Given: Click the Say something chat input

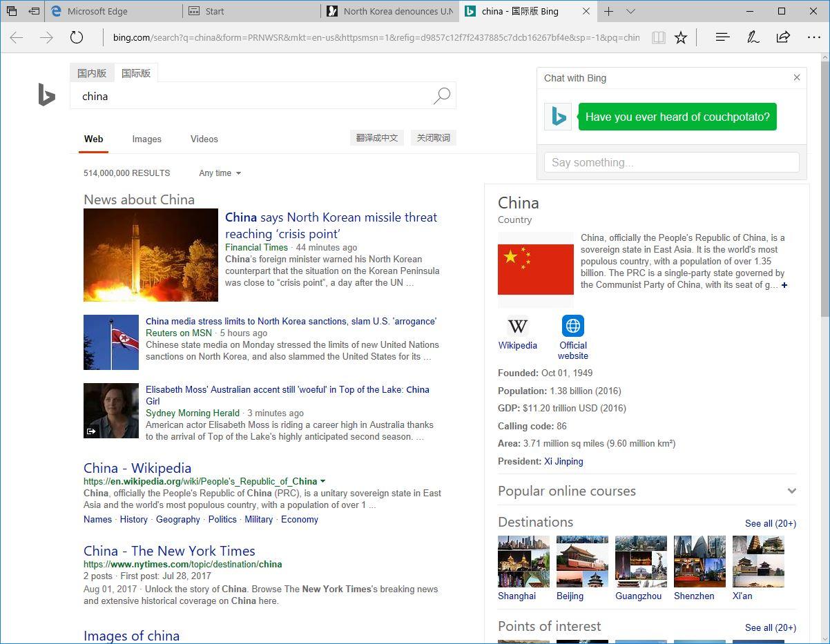Looking at the screenshot, I should 672,162.
